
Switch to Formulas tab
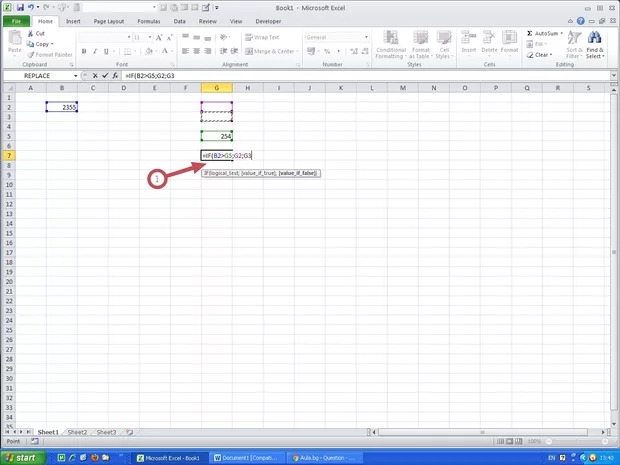[x=149, y=21]
